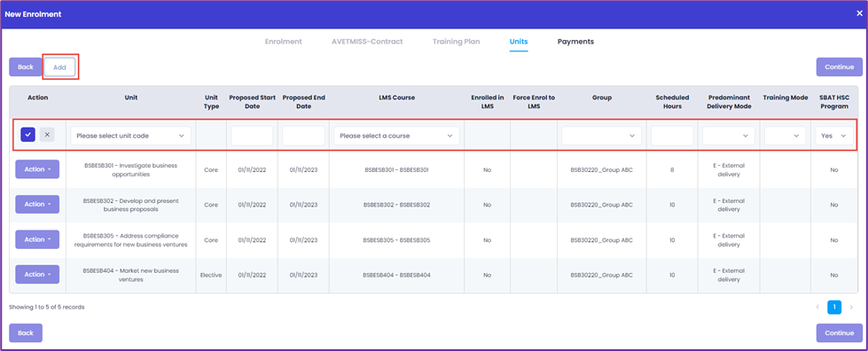This screenshot has width=868, height=351.
Task: Switch to the Training Plan tab
Action: click(x=456, y=42)
